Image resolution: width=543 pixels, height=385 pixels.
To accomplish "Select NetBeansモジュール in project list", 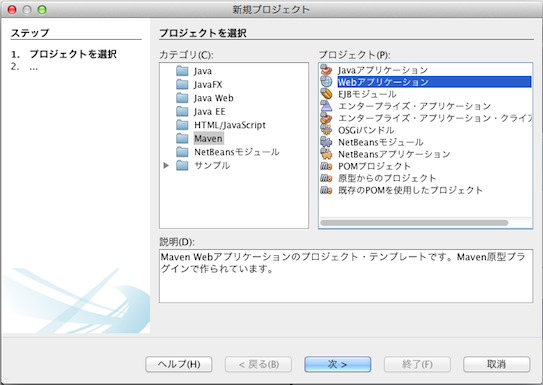I will (381, 142).
